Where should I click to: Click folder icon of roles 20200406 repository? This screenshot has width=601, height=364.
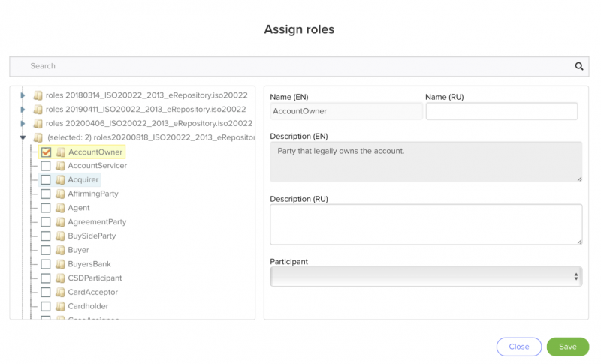(x=38, y=124)
